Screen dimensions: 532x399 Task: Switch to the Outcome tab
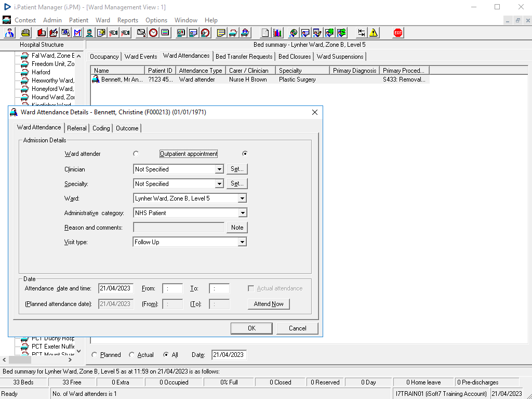pyautogui.click(x=127, y=128)
